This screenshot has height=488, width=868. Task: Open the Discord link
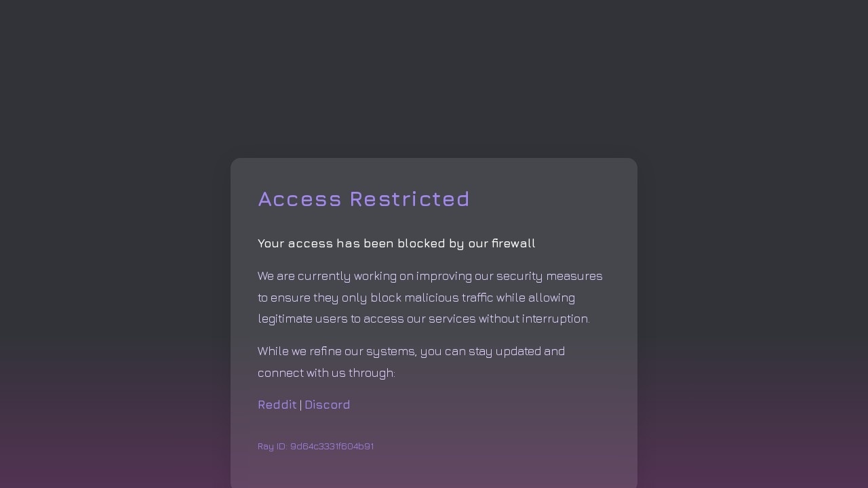(328, 405)
